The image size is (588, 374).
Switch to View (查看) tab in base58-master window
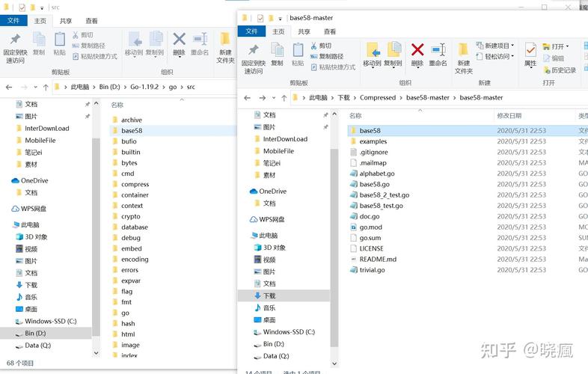point(330,31)
